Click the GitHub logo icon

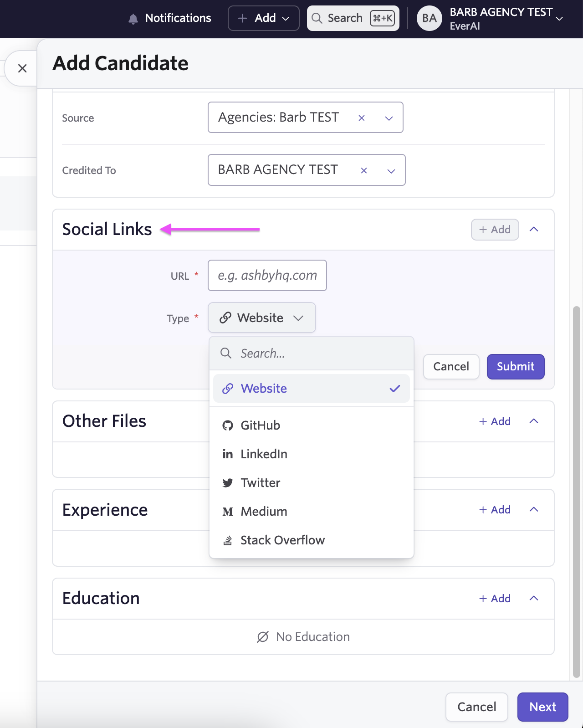pos(228,426)
